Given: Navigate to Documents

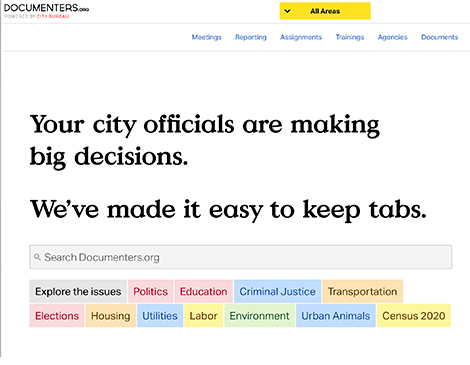Looking at the screenshot, I should [439, 37].
